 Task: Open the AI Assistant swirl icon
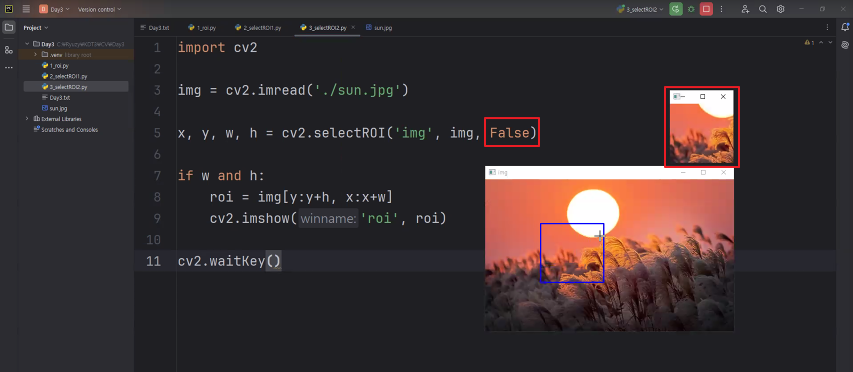point(844,45)
